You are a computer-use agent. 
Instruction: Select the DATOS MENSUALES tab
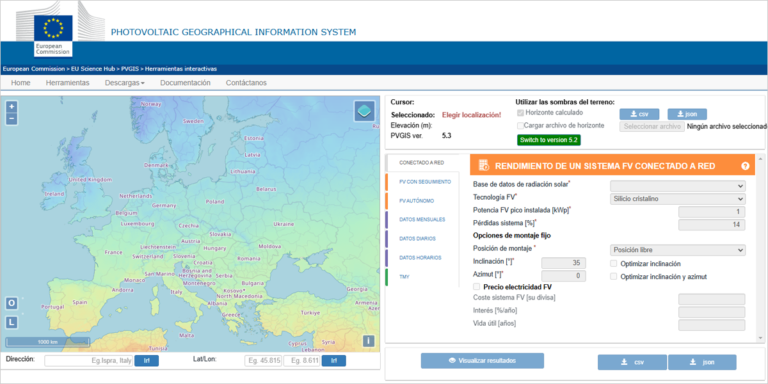click(423, 219)
